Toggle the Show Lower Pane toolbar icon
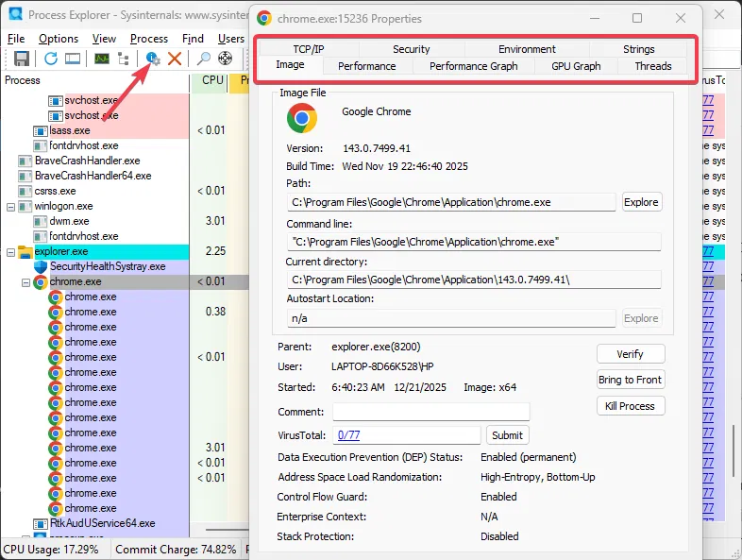 73,59
